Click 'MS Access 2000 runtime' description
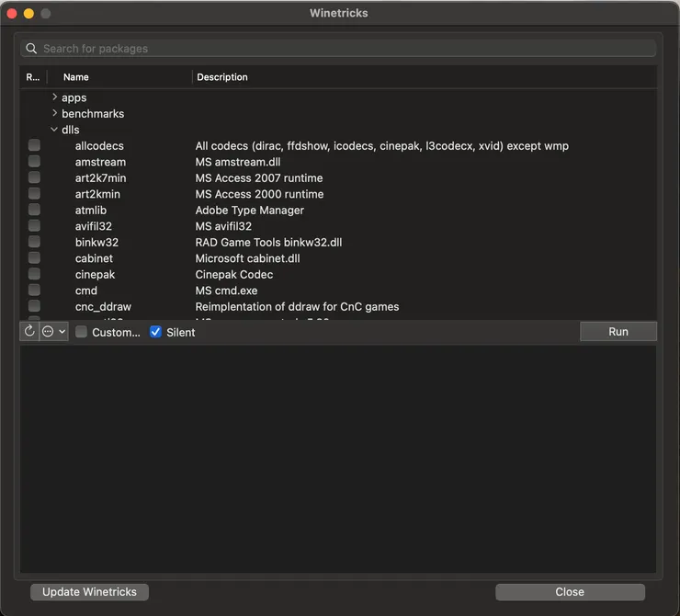680x616 pixels. click(259, 194)
